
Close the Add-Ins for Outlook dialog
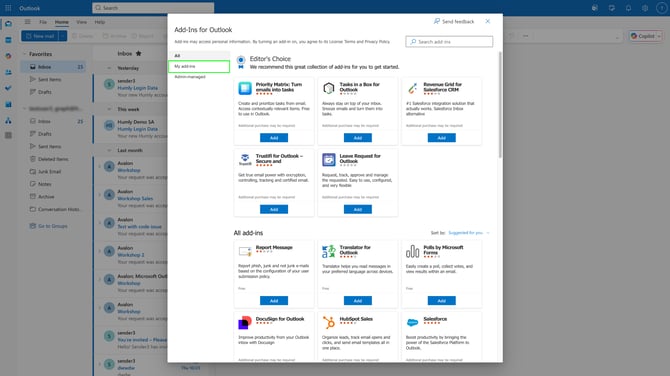point(488,21)
